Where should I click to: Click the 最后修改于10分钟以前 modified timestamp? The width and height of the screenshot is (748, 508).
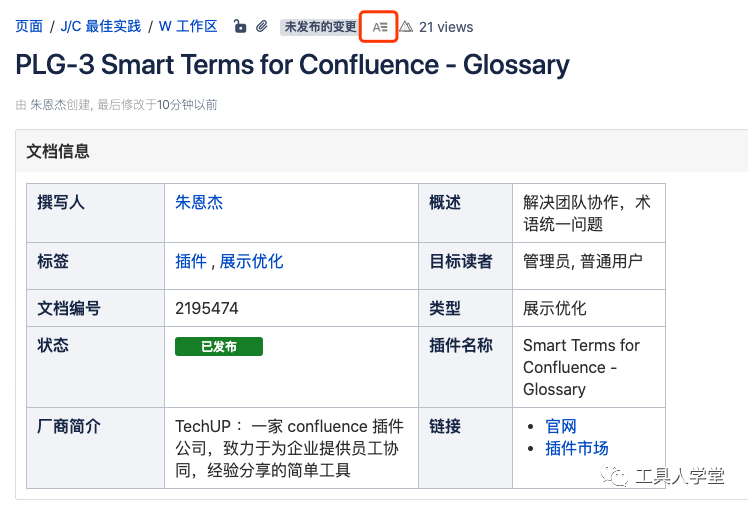157,104
